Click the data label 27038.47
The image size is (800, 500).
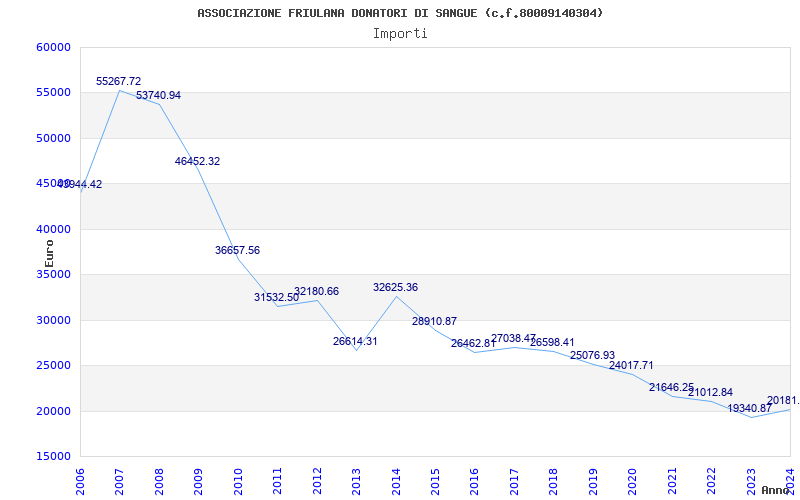click(513, 338)
